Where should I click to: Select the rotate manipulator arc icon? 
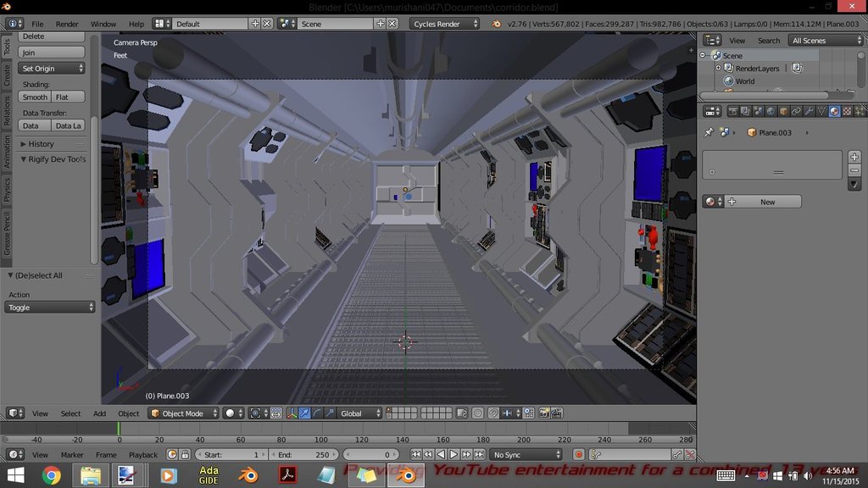[317, 413]
